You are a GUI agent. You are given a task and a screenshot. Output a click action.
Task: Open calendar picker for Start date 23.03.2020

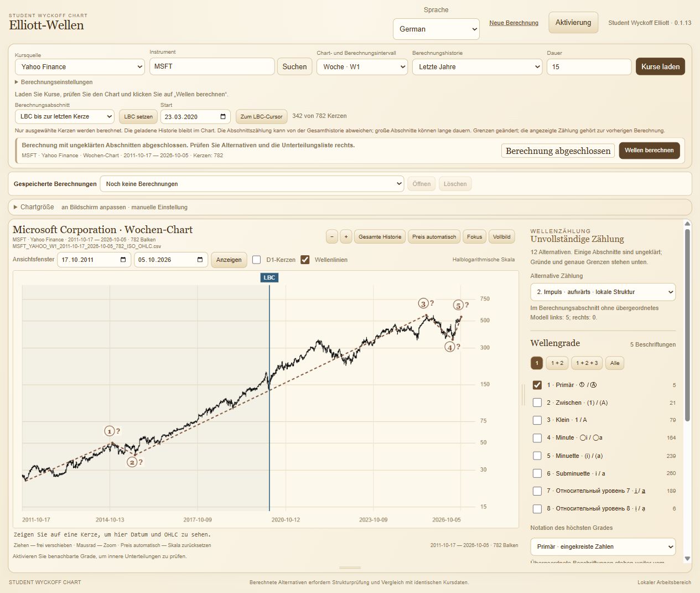coord(223,117)
